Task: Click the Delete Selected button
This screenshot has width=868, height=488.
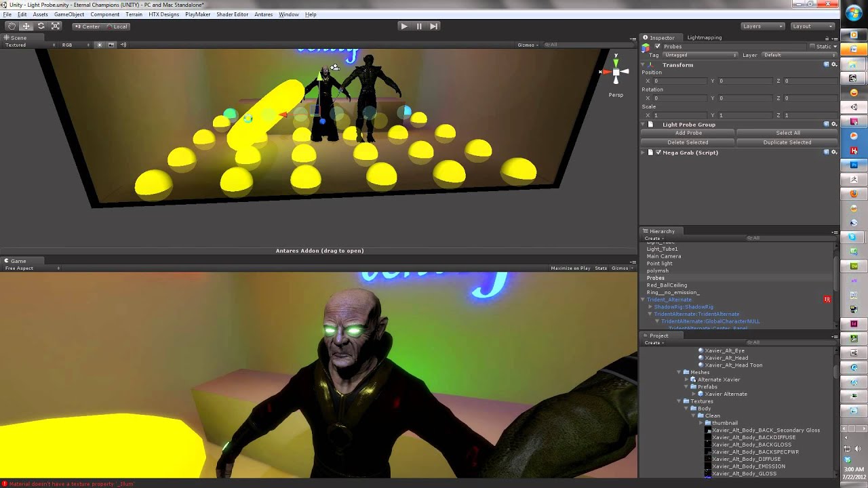Action: click(688, 142)
